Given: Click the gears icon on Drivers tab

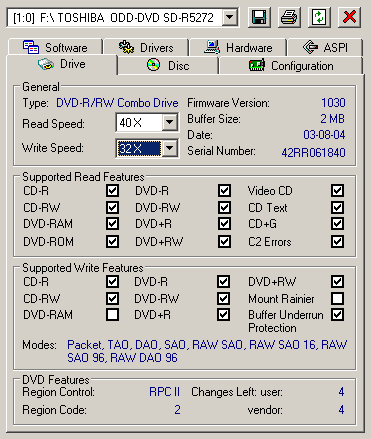Looking at the screenshot, I should (127, 47).
